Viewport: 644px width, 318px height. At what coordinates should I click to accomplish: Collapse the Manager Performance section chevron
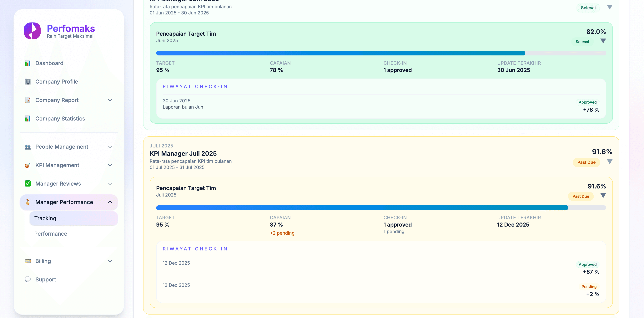[x=110, y=202]
